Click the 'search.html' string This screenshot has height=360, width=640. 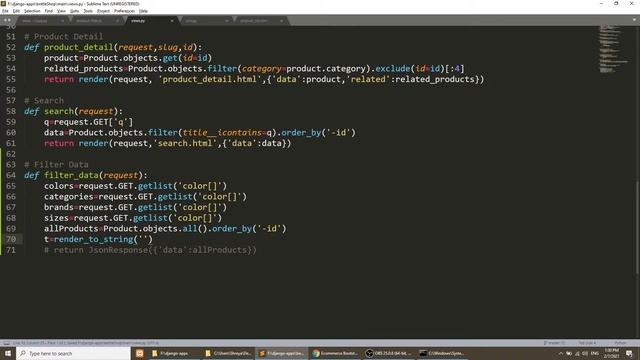tap(185, 143)
